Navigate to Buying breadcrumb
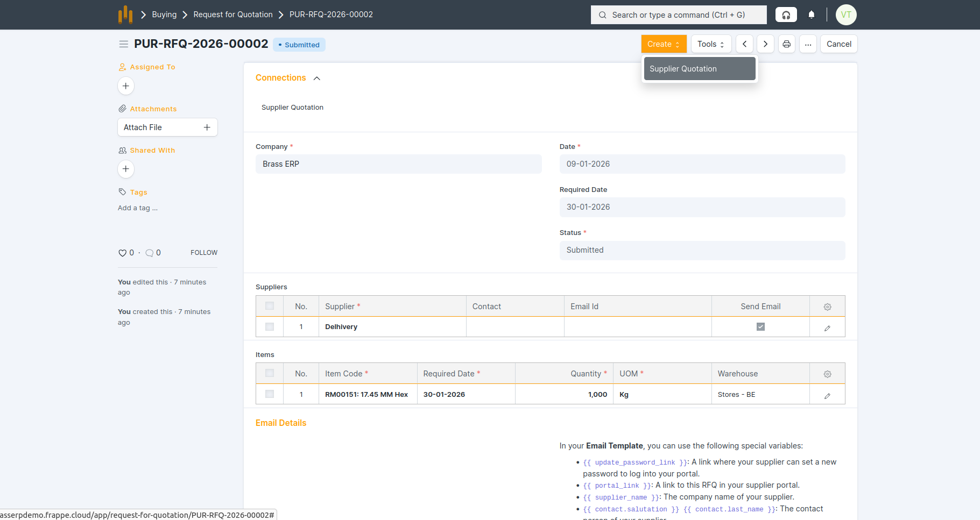 pos(164,15)
